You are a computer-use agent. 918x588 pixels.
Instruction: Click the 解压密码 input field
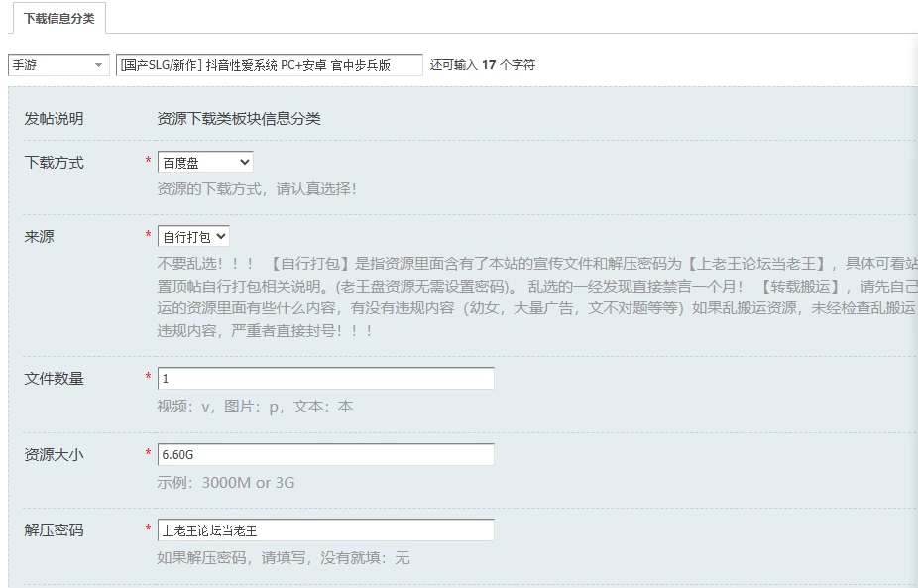[x=325, y=530]
